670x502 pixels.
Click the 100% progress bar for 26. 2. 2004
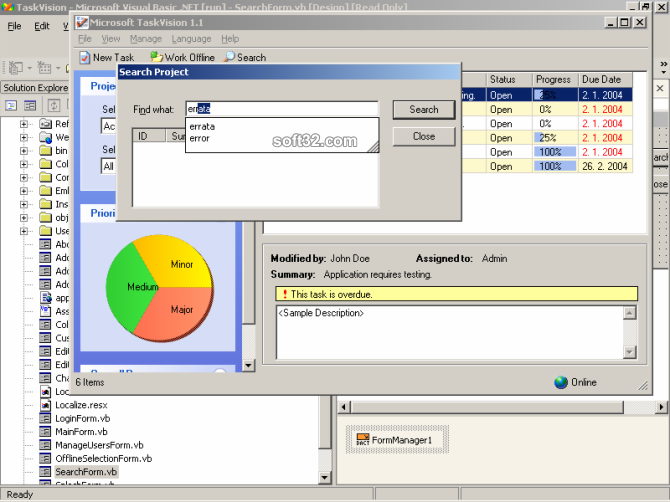[555, 166]
